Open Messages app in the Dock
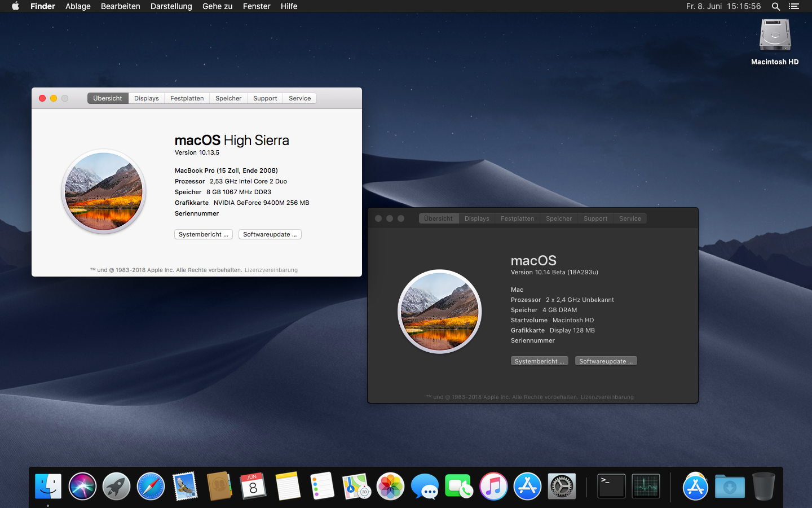812x508 pixels. click(425, 486)
